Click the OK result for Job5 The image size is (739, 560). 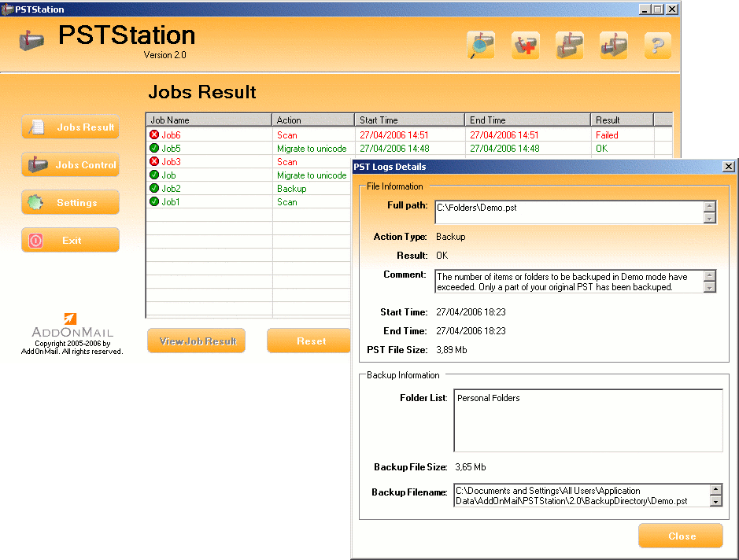602,149
